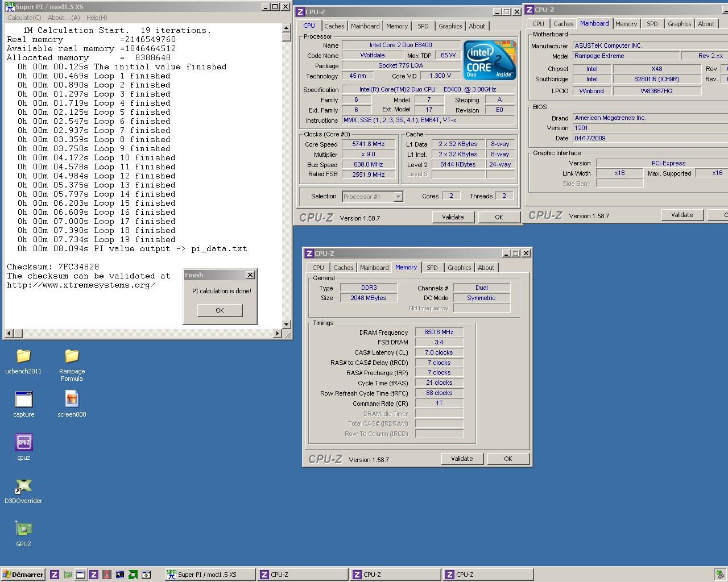This screenshot has width=728, height=582.
Task: Select Mainboard tab in the Timings CPU-Z window
Action: click(x=374, y=268)
